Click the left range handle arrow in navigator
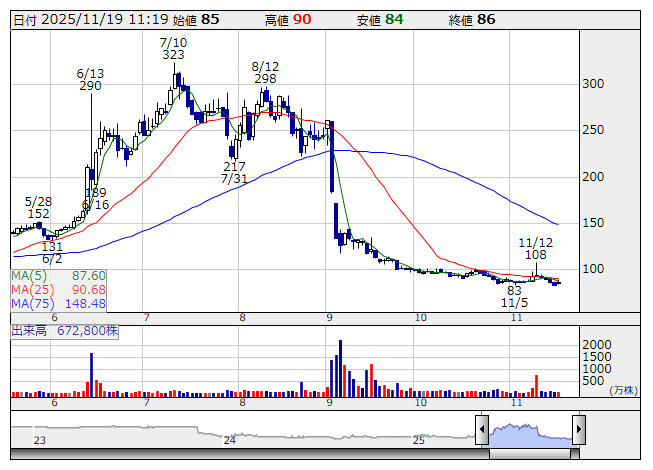653x470 pixels. coord(481,431)
